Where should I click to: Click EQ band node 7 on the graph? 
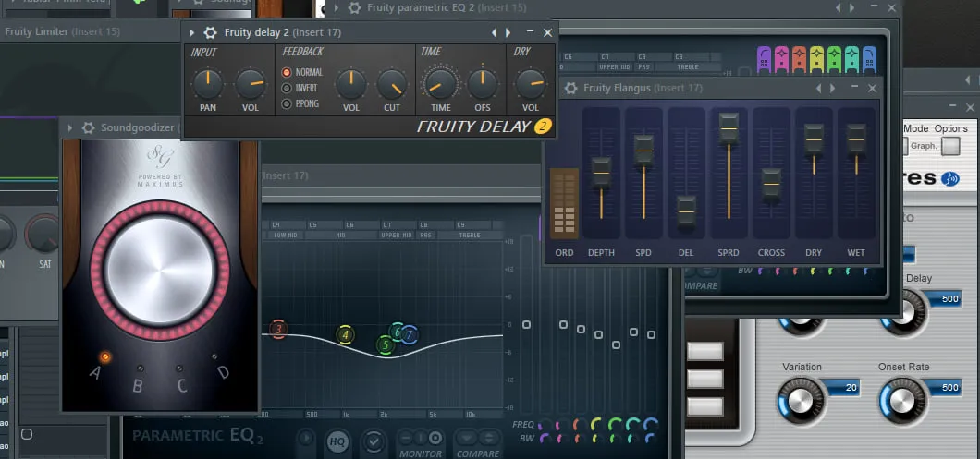pyautogui.click(x=410, y=334)
